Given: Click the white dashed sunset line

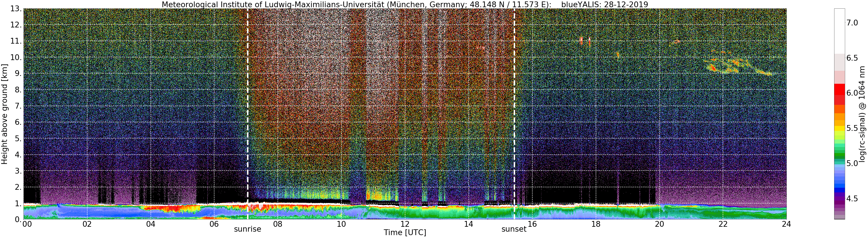Looking at the screenshot, I should pos(514,114).
